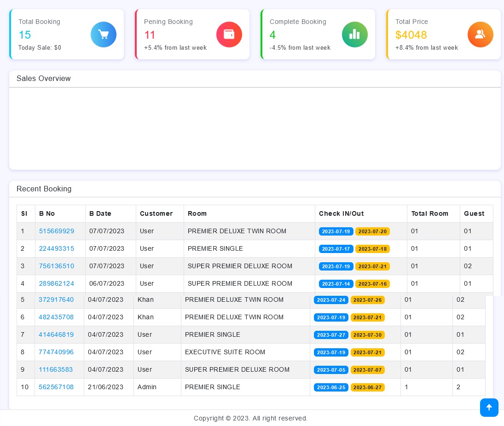
Task: Open booking number 515669929
Action: pyautogui.click(x=57, y=231)
